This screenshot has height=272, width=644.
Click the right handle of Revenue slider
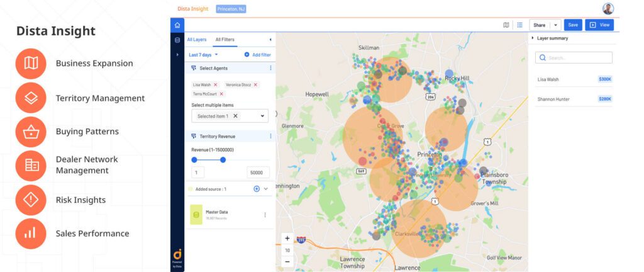[x=223, y=160]
